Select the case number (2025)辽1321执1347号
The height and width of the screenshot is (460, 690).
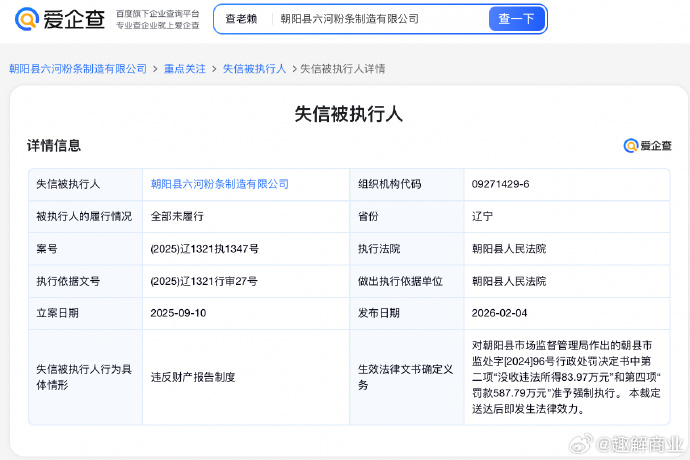point(204,249)
